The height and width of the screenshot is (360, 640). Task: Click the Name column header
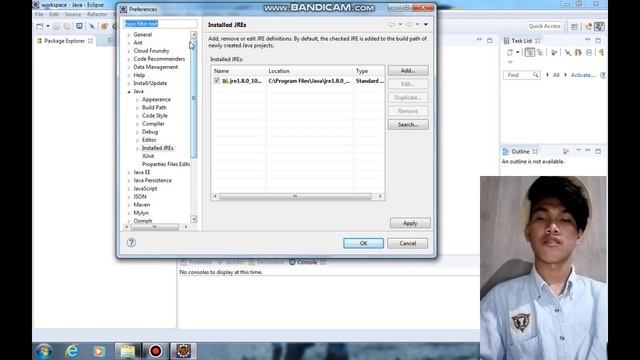click(239, 71)
